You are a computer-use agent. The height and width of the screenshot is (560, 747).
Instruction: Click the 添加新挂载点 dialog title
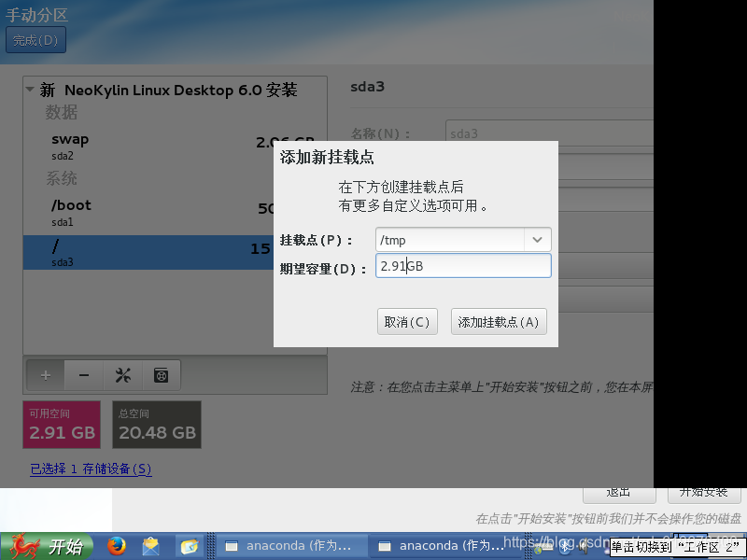(327, 157)
